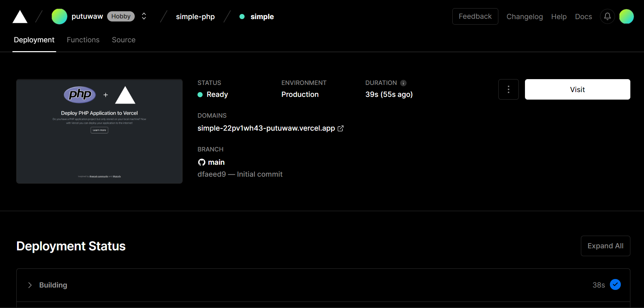Viewport: 644px width, 308px height.
Task: Expand the Building section chevron
Action: tap(30, 285)
